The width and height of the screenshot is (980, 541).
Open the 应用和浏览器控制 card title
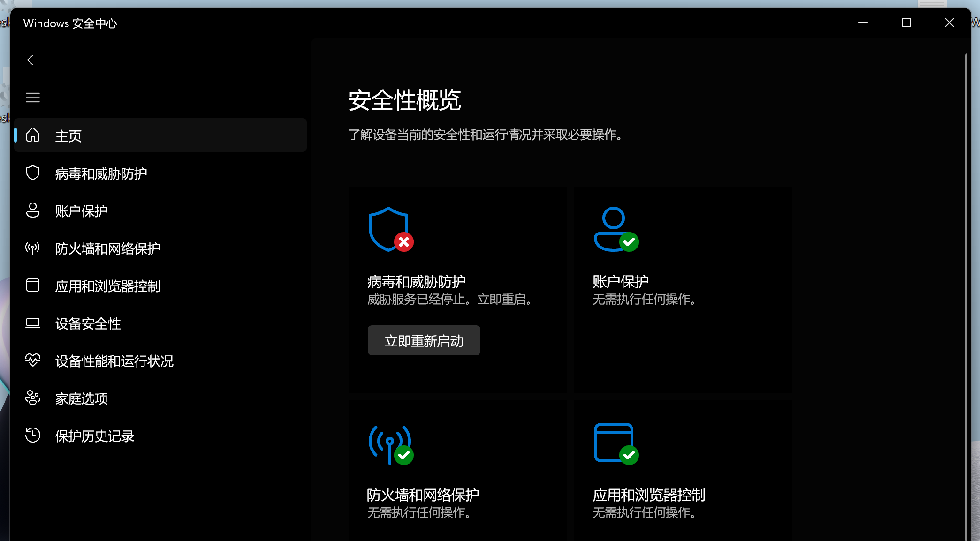point(649,495)
